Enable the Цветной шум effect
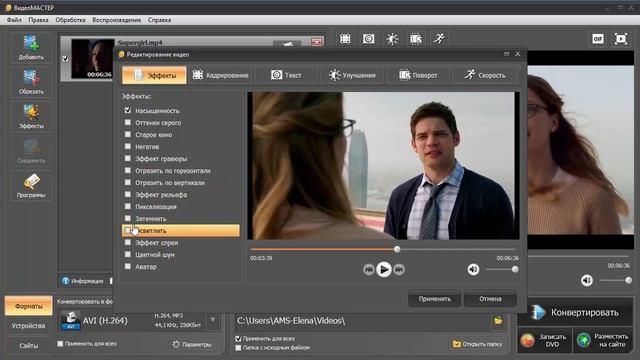The image size is (640, 360). pyautogui.click(x=128, y=254)
